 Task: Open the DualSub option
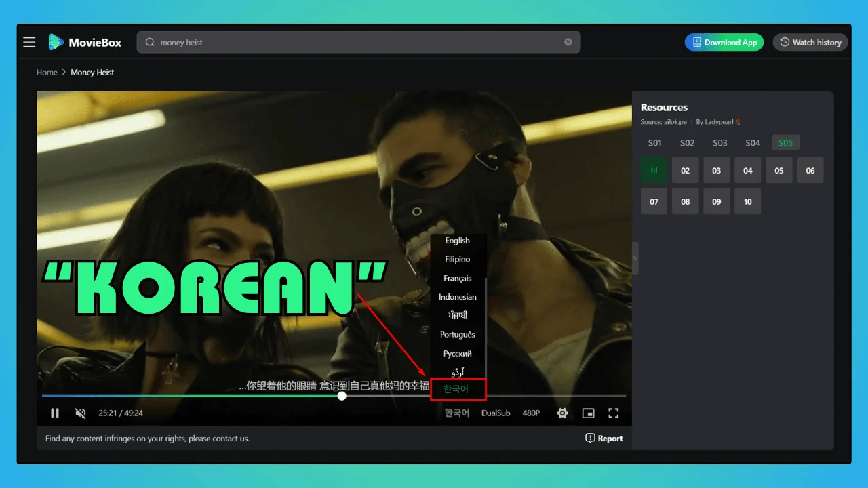pos(496,413)
